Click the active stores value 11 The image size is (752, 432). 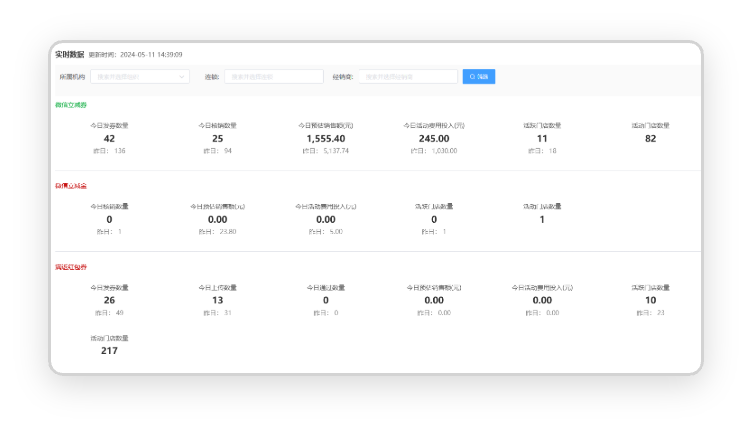click(542, 139)
